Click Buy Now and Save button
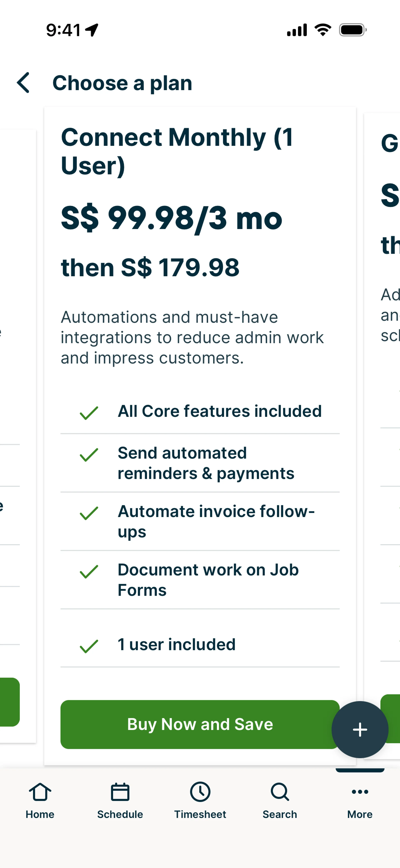Viewport: 400px width, 868px height. [x=200, y=724]
